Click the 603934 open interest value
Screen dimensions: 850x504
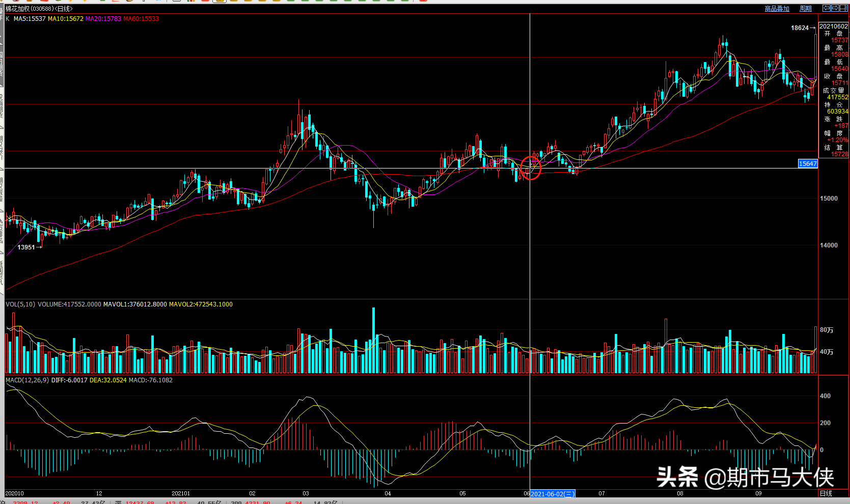838,111
